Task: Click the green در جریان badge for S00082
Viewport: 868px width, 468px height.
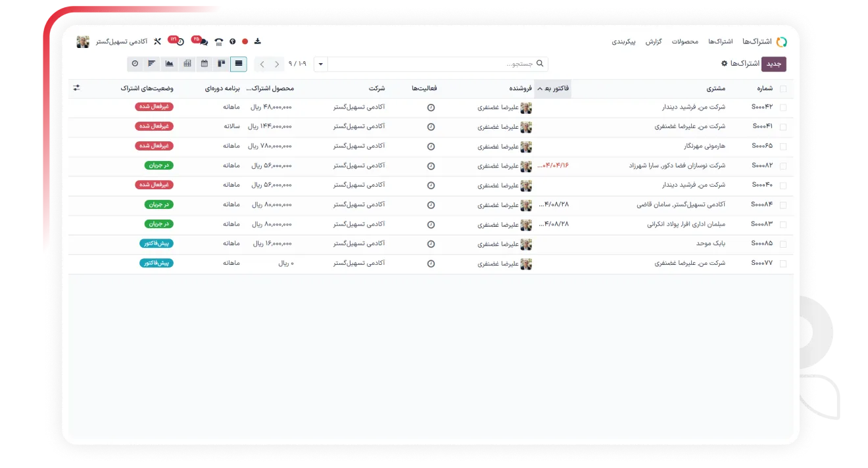Action: [x=158, y=166]
